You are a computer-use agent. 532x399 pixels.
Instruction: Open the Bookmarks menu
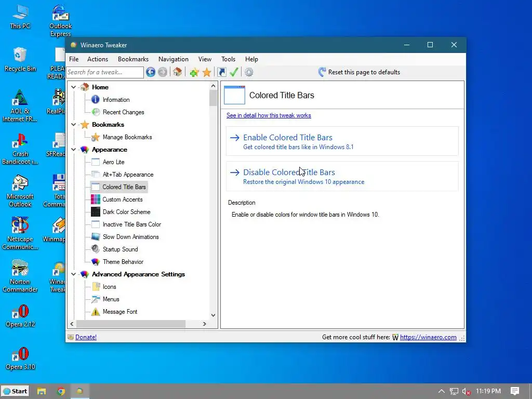click(x=133, y=59)
